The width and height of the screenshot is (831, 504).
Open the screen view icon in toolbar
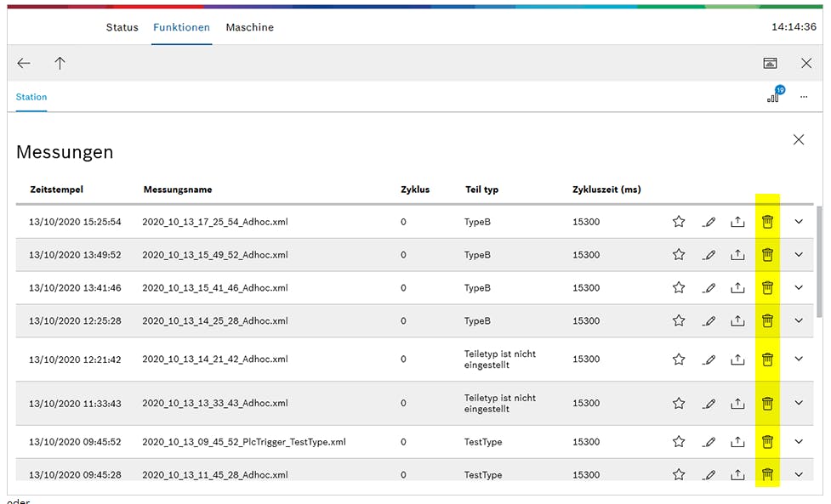tap(770, 64)
